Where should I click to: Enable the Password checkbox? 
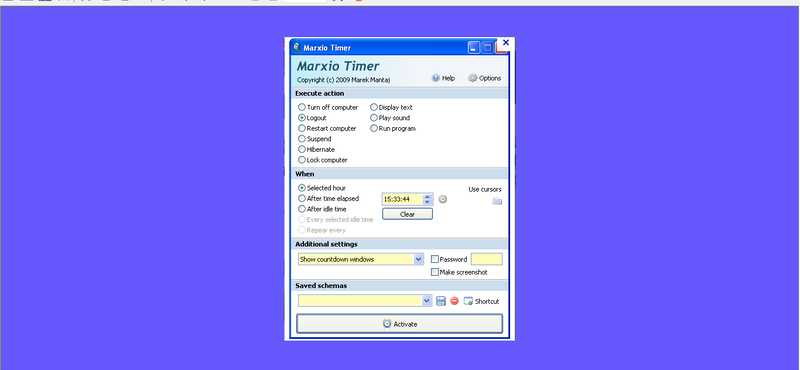pyautogui.click(x=435, y=259)
